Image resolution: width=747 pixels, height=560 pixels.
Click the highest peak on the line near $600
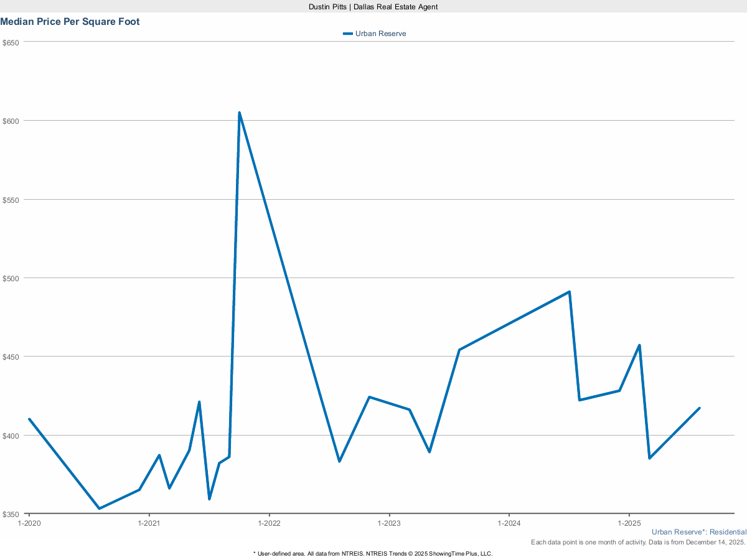(x=240, y=113)
